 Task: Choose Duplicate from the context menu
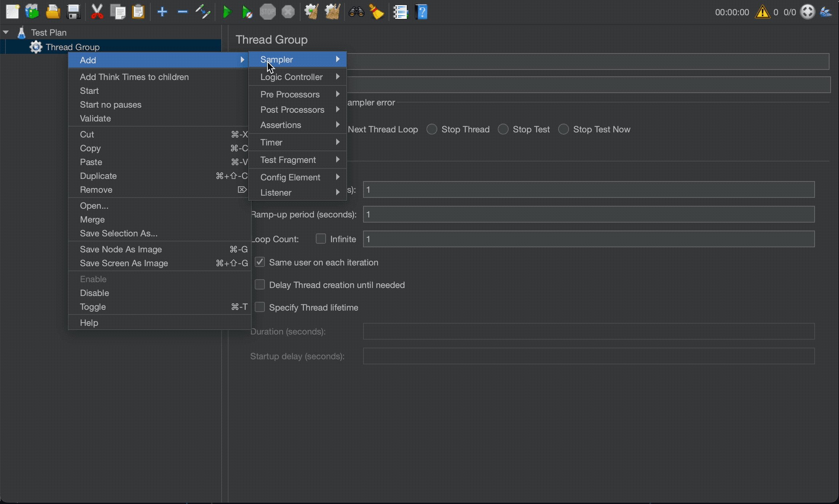[98, 176]
